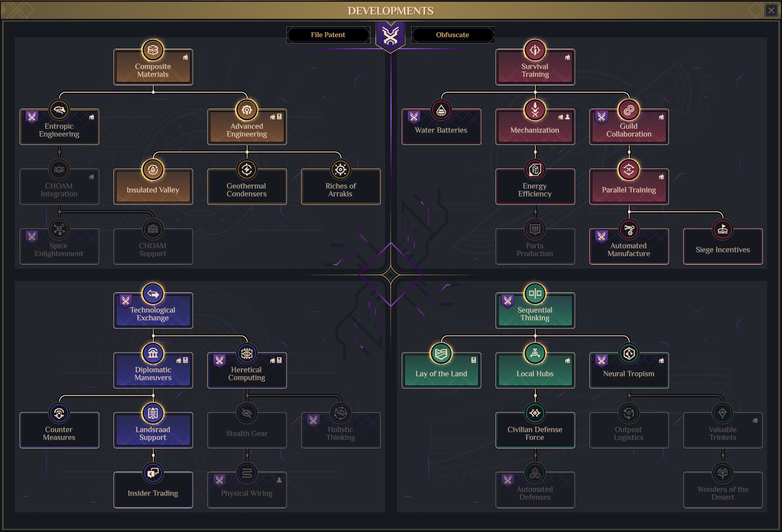Select the Diplomatic Maneuvers building icon
Viewport: 782px width, 532px height.
tap(153, 354)
